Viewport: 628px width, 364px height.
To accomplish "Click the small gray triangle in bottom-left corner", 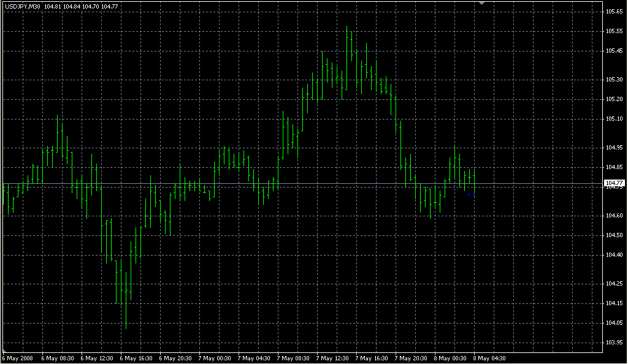I will pos(4,351).
